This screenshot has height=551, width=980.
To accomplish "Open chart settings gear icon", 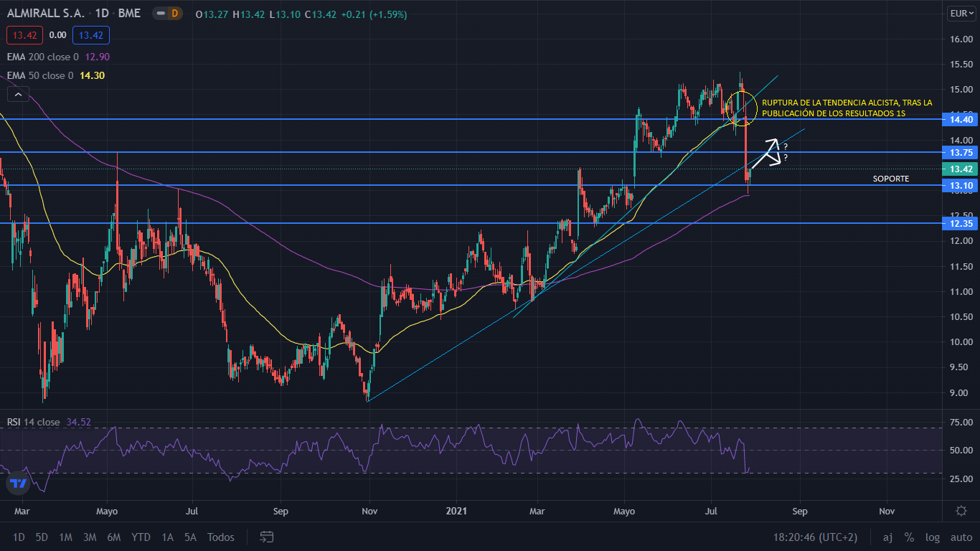I will click(961, 511).
